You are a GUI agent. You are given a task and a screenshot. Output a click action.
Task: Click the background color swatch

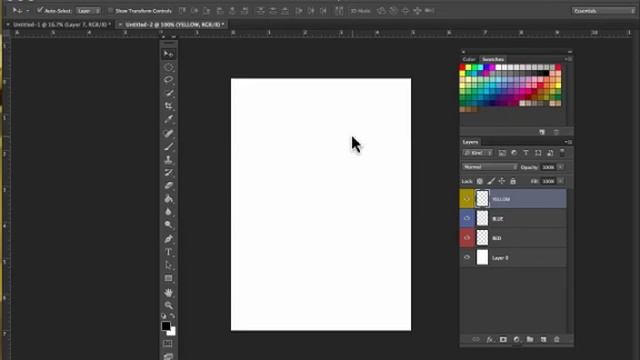(x=173, y=332)
